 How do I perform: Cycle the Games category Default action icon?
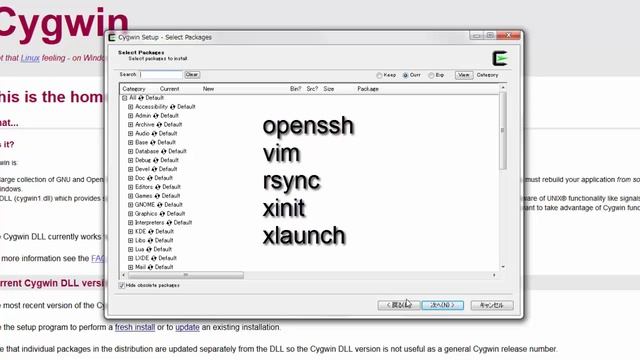(x=157, y=196)
